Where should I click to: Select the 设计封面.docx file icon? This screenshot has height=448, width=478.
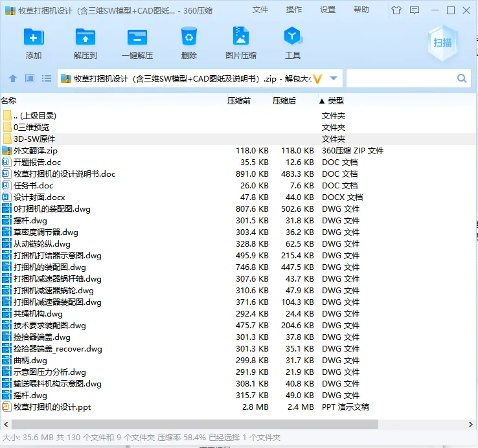click(x=6, y=197)
